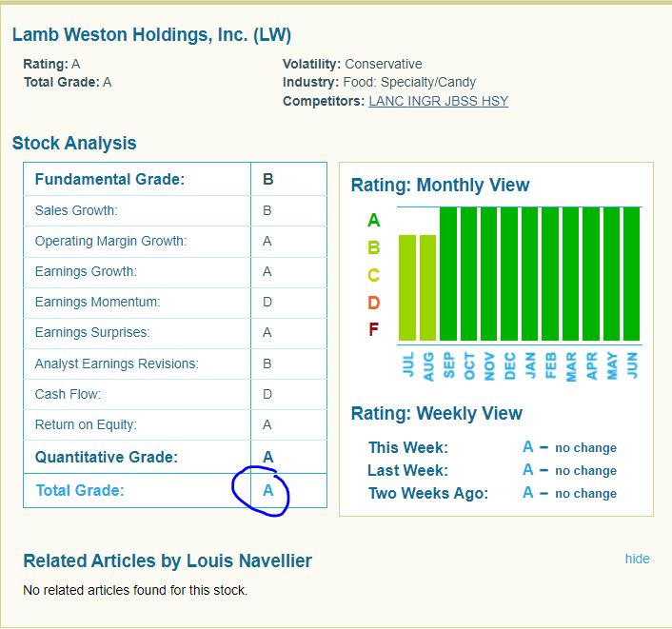Hide the Related Articles section
672x629 pixels.
(x=637, y=559)
